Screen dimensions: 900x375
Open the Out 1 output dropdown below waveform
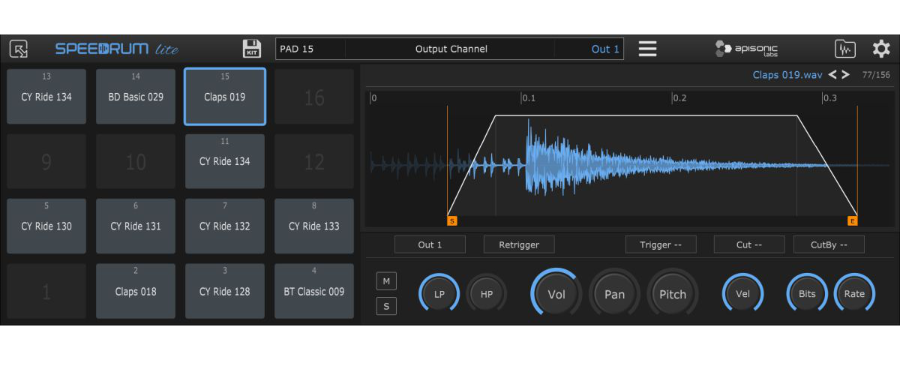tap(430, 244)
